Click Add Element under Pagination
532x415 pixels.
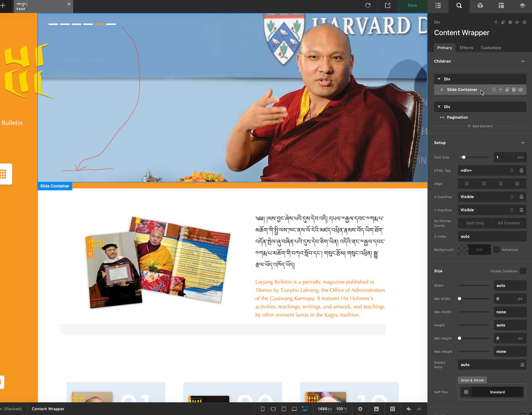click(x=480, y=126)
